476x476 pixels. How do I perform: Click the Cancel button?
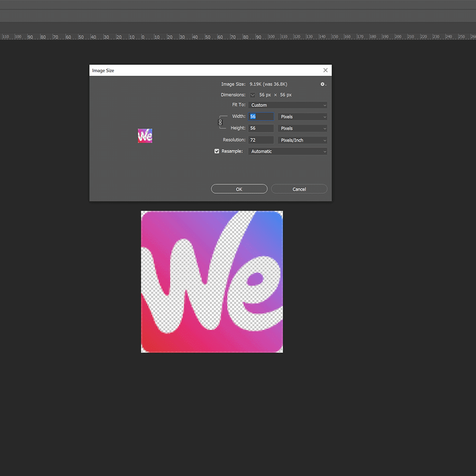point(299,189)
